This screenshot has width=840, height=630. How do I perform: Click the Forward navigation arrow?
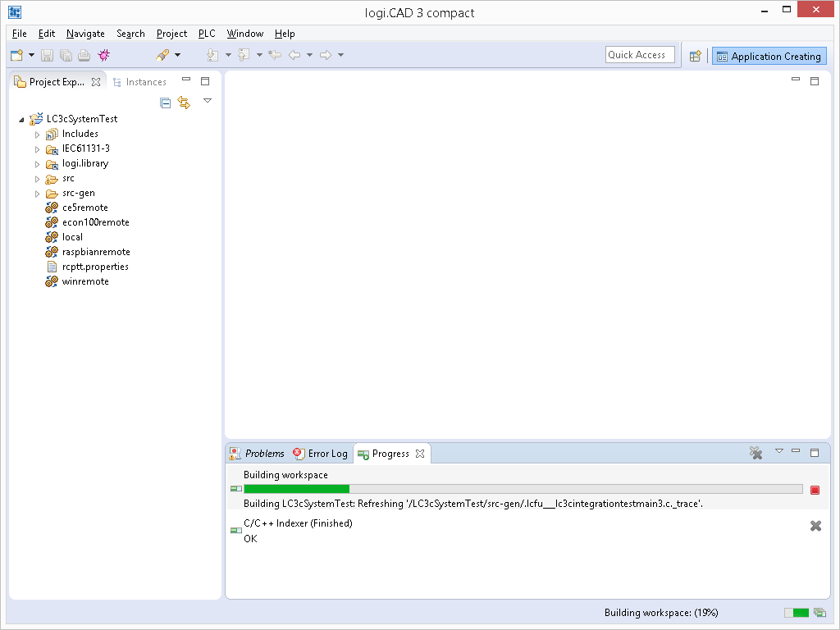[x=325, y=55]
